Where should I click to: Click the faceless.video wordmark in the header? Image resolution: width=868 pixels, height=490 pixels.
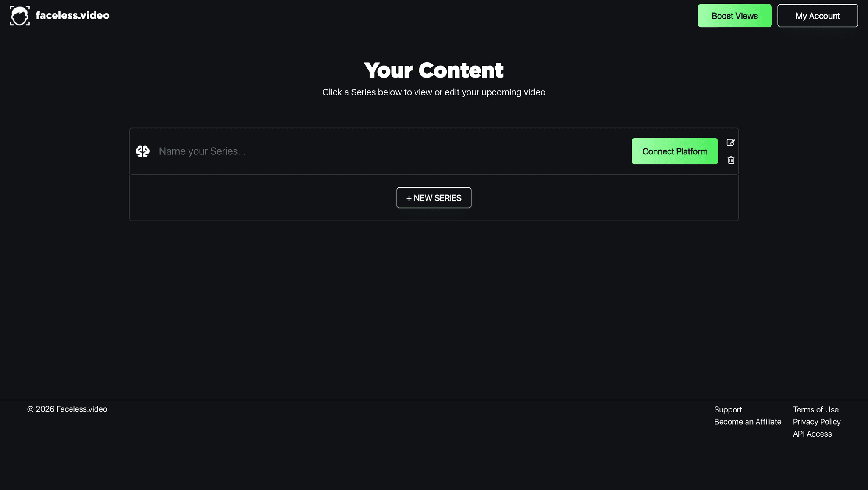[x=72, y=15]
